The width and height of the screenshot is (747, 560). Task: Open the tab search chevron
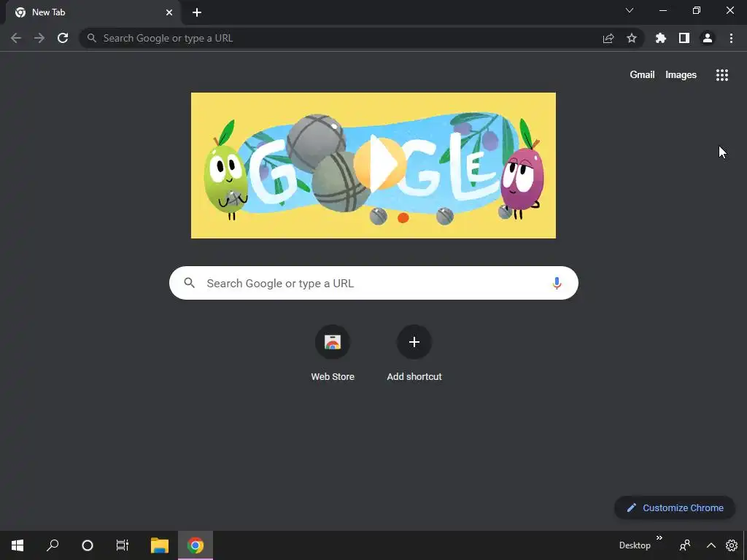pos(630,10)
